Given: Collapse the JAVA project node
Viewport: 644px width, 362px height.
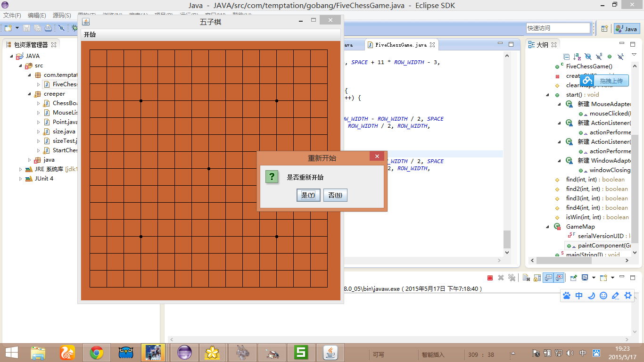Looking at the screenshot, I should coord(11,56).
